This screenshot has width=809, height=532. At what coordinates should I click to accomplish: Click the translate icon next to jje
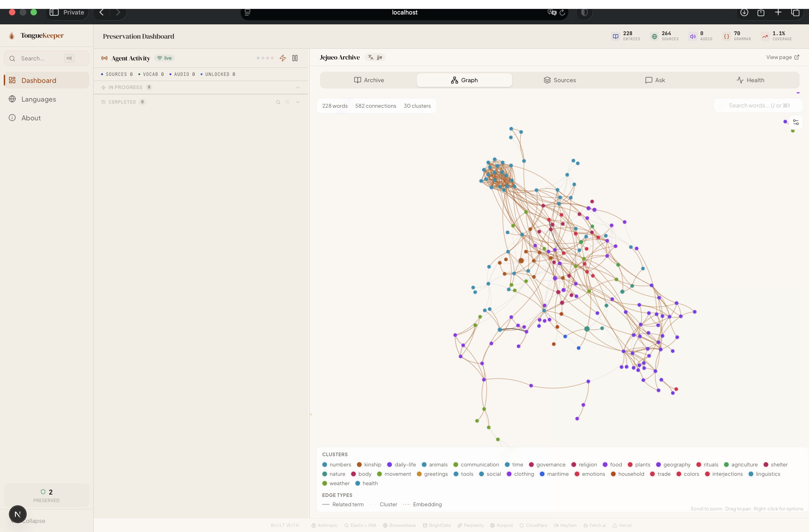[371, 57]
